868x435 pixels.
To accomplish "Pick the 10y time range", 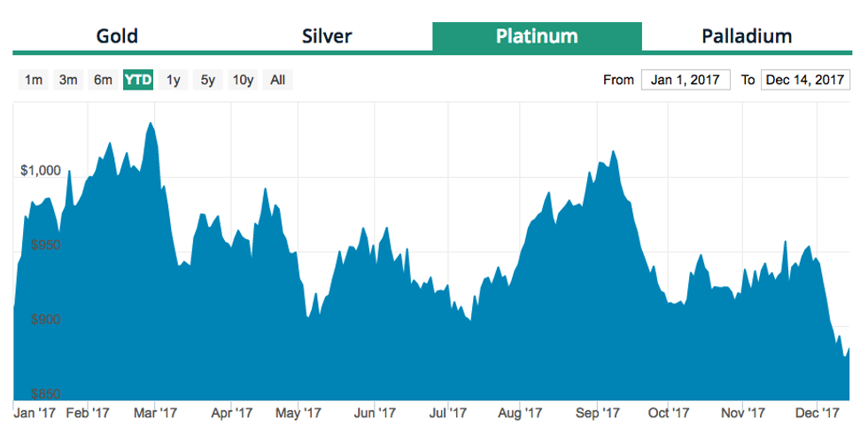I will [243, 80].
